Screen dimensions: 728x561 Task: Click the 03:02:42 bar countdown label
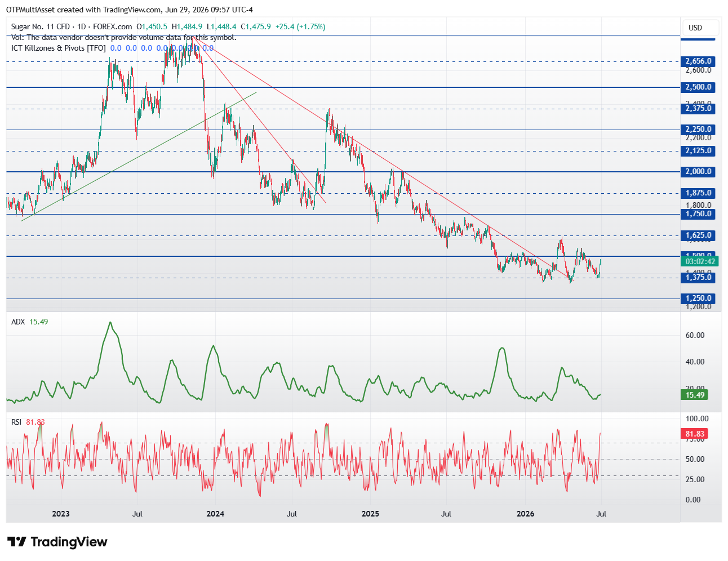click(700, 261)
